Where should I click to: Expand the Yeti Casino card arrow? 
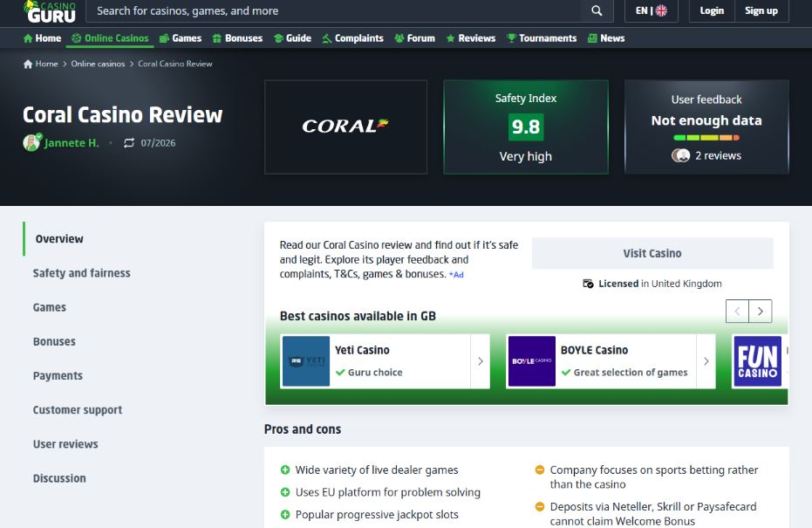pyautogui.click(x=480, y=361)
